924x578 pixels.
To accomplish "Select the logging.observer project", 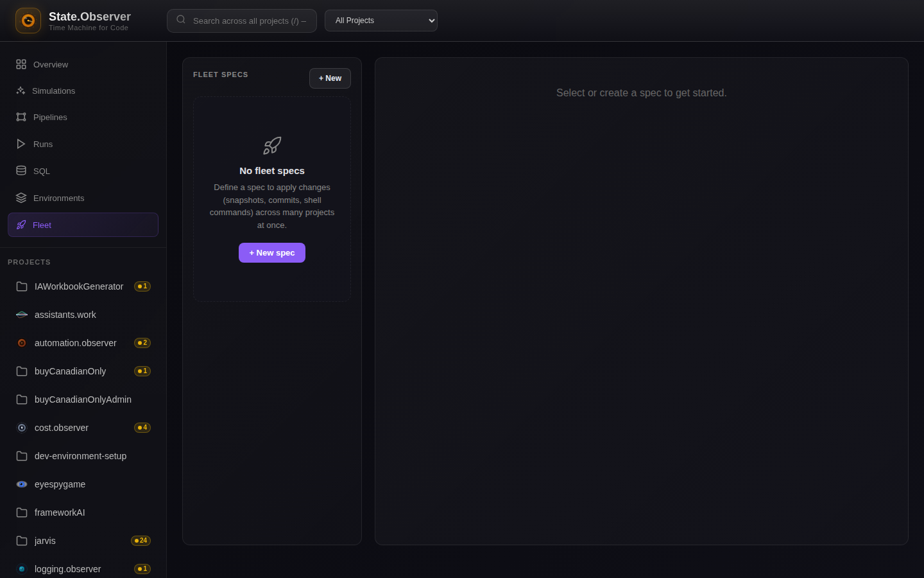I will [x=83, y=568].
